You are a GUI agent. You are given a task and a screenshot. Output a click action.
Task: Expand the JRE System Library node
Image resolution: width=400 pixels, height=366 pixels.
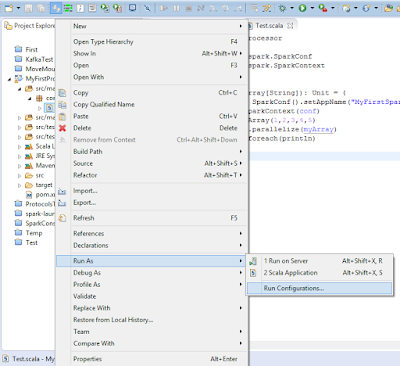(x=20, y=156)
